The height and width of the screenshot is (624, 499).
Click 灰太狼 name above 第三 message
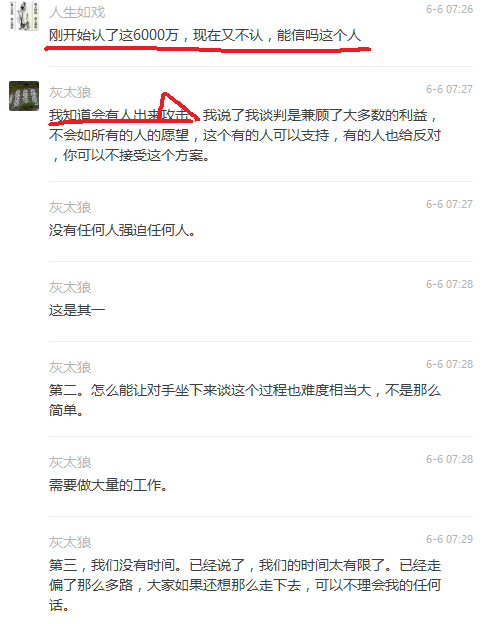(x=70, y=542)
